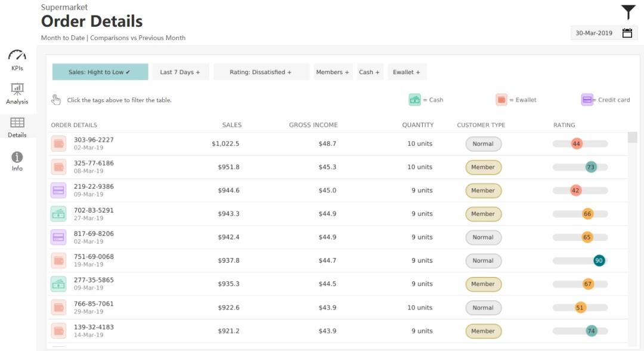
Task: Enable the Last 7 Days filter tag
Action: tap(180, 72)
